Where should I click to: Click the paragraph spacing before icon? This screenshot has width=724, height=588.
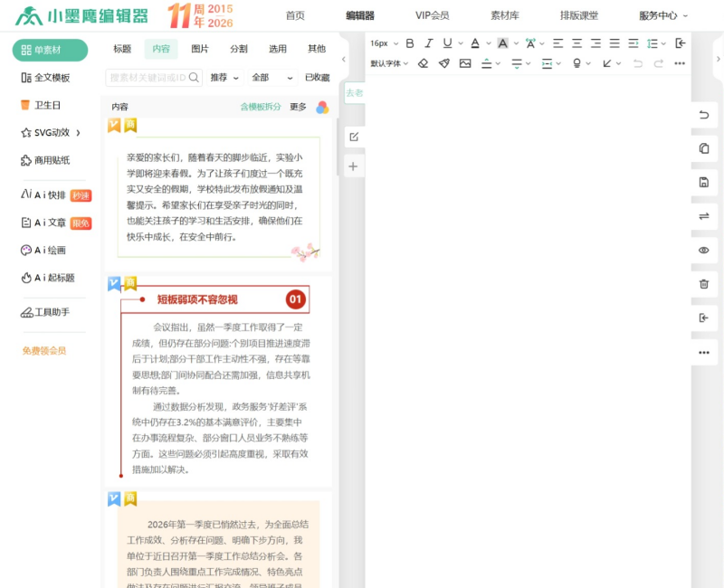[x=486, y=63]
